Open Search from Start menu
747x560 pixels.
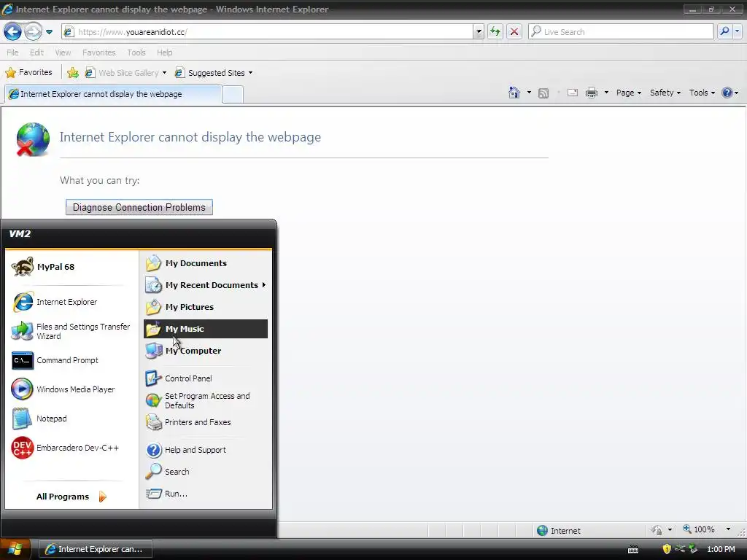tap(205, 472)
